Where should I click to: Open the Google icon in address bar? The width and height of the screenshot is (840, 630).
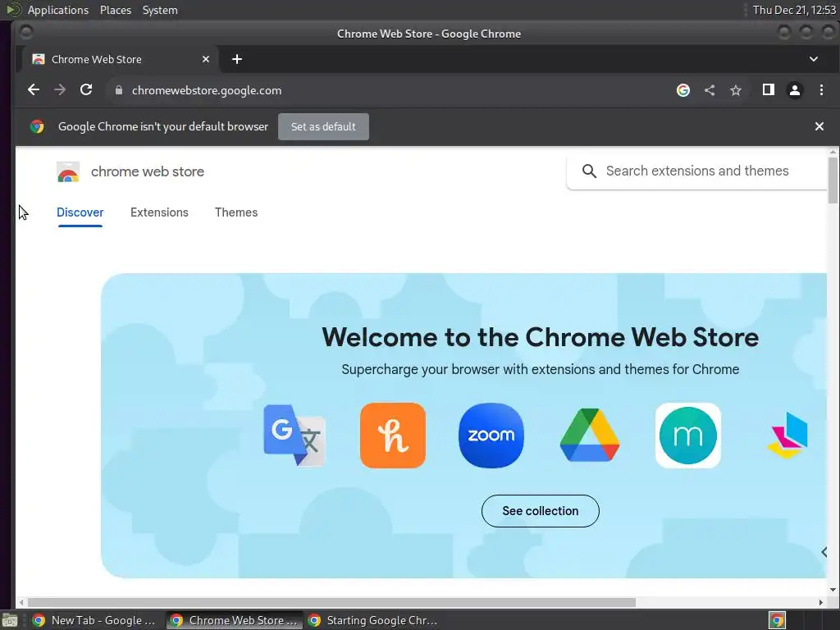[x=683, y=90]
